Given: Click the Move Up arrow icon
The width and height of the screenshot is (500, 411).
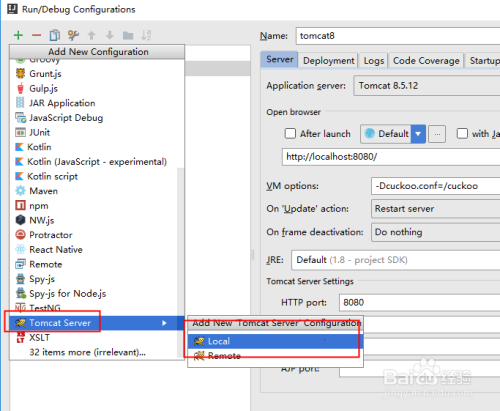Looking at the screenshot, I should [x=91, y=35].
